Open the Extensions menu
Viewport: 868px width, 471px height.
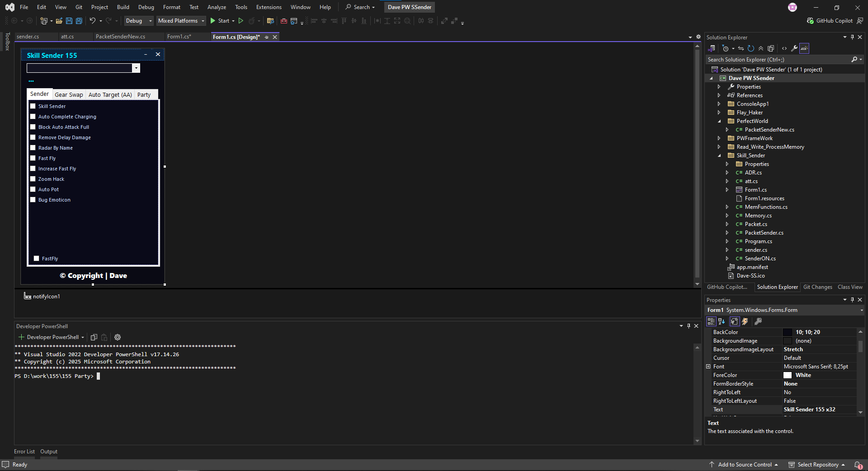click(x=269, y=7)
